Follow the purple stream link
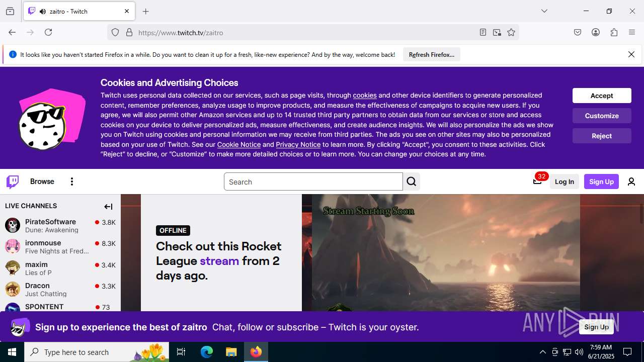The height and width of the screenshot is (362, 644). point(219,260)
